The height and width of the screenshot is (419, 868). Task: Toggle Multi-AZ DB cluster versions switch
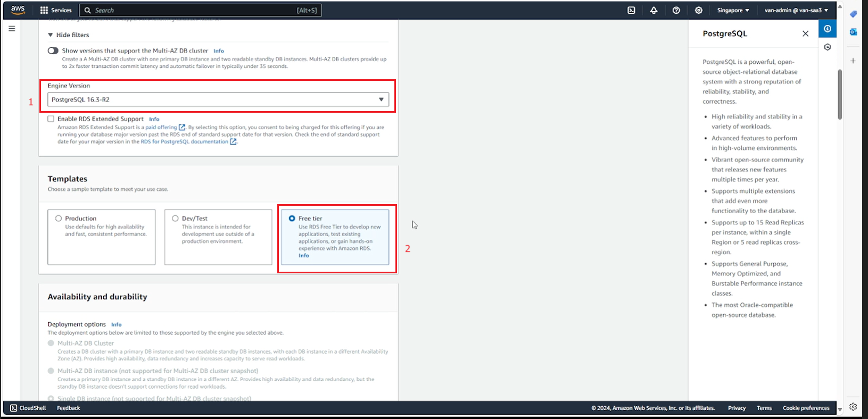[x=53, y=51]
